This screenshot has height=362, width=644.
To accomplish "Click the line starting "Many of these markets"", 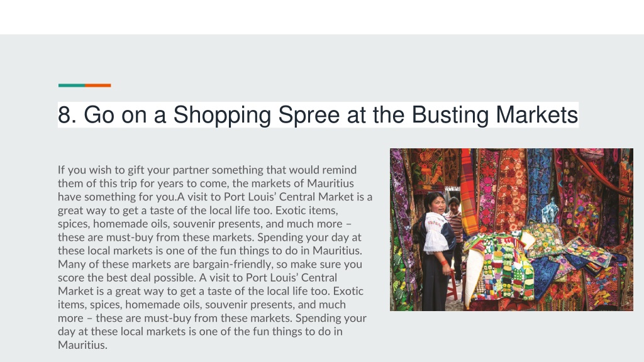I will (210, 264).
